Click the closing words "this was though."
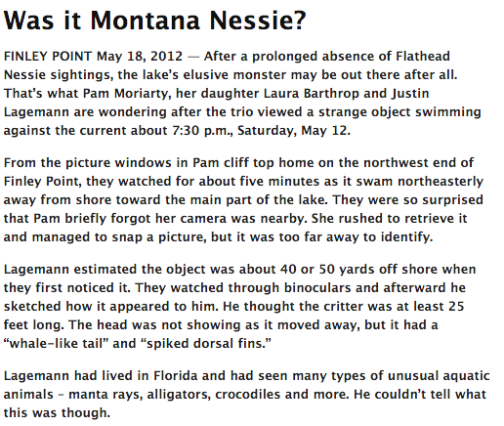Screen dimensions: 504x426 pos(57,413)
